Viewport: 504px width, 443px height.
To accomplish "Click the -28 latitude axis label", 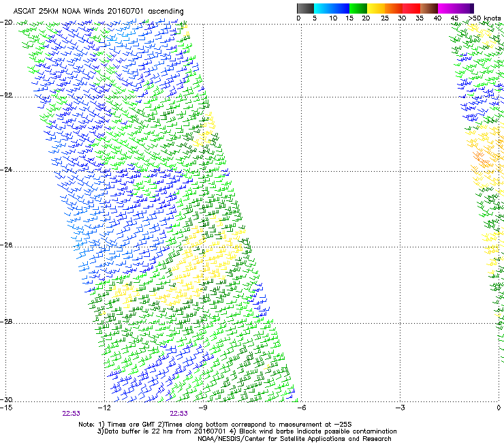I will (7, 322).
